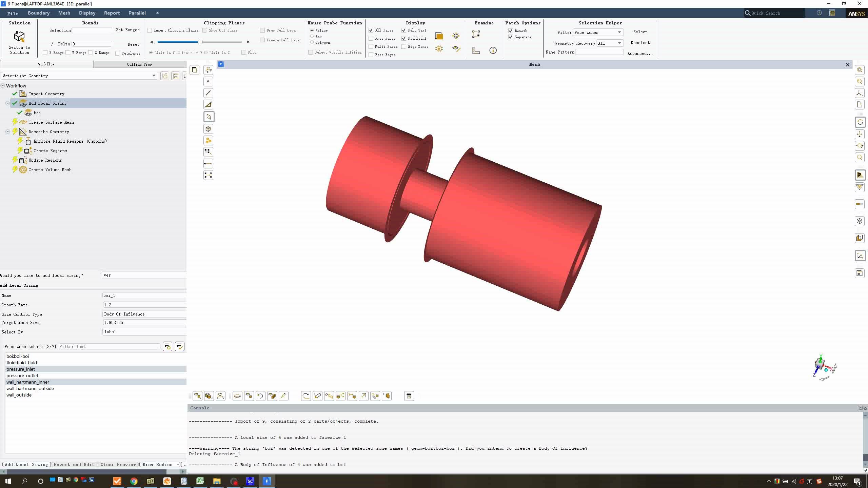Click the Deselect button in Selection Helper

click(x=640, y=43)
